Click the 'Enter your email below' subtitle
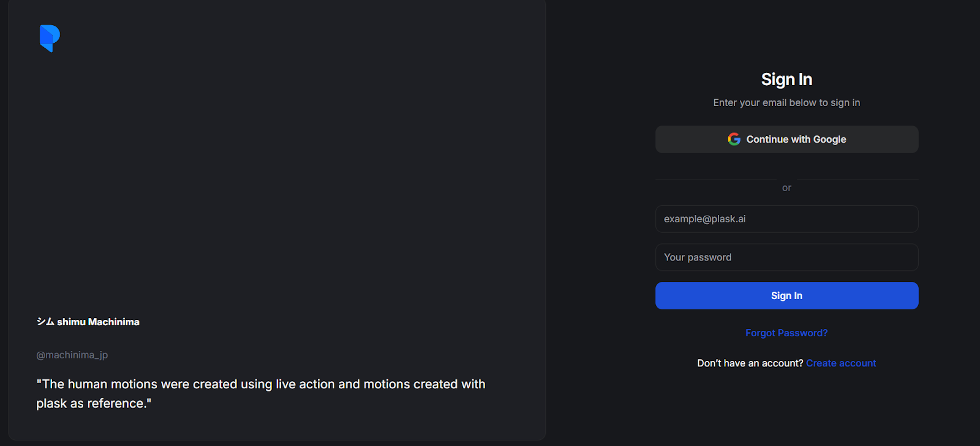 click(786, 102)
